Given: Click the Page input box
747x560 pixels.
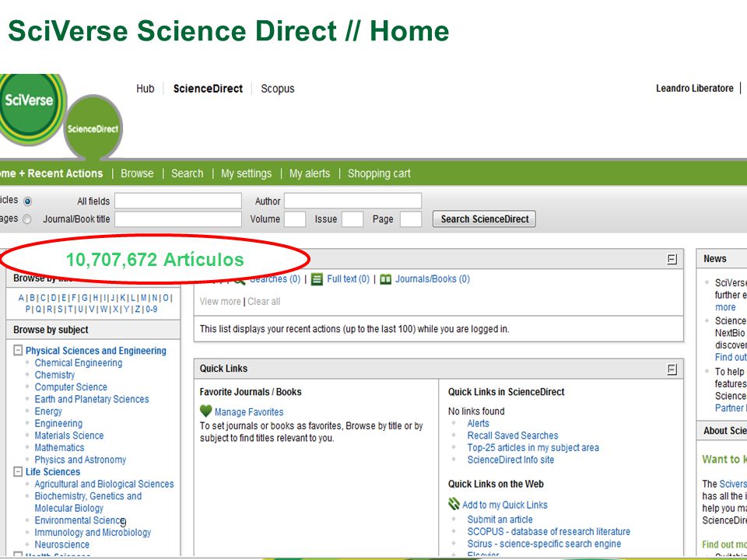Looking at the screenshot, I should click(x=411, y=219).
